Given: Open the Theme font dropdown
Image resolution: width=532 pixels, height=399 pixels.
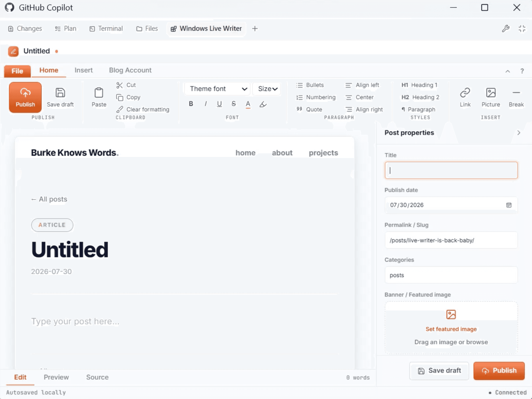Looking at the screenshot, I should click(x=217, y=89).
